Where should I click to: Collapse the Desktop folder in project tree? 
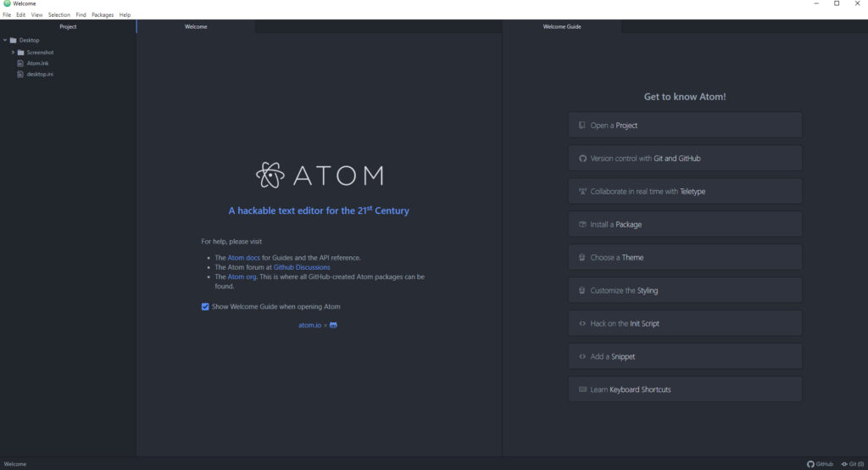point(5,40)
